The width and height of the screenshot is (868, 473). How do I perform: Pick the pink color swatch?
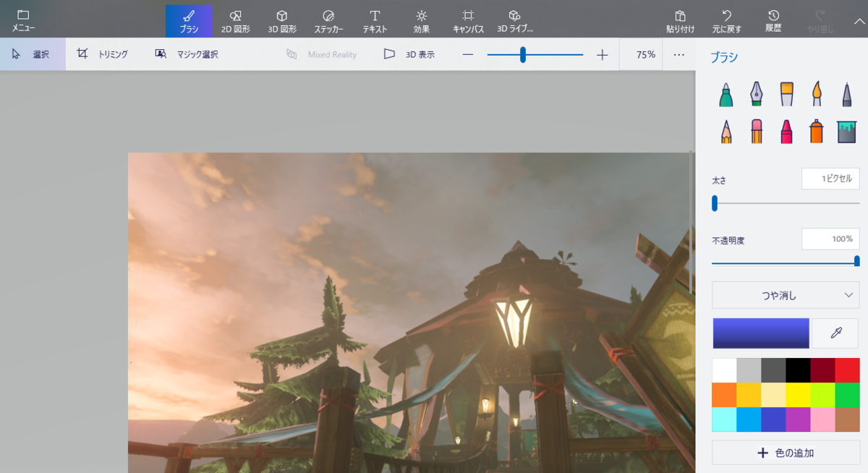pyautogui.click(x=822, y=419)
